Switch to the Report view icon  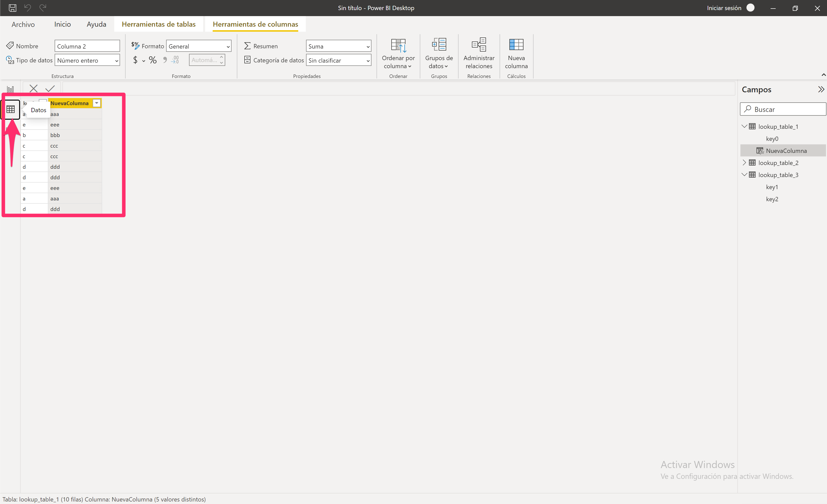click(x=10, y=89)
